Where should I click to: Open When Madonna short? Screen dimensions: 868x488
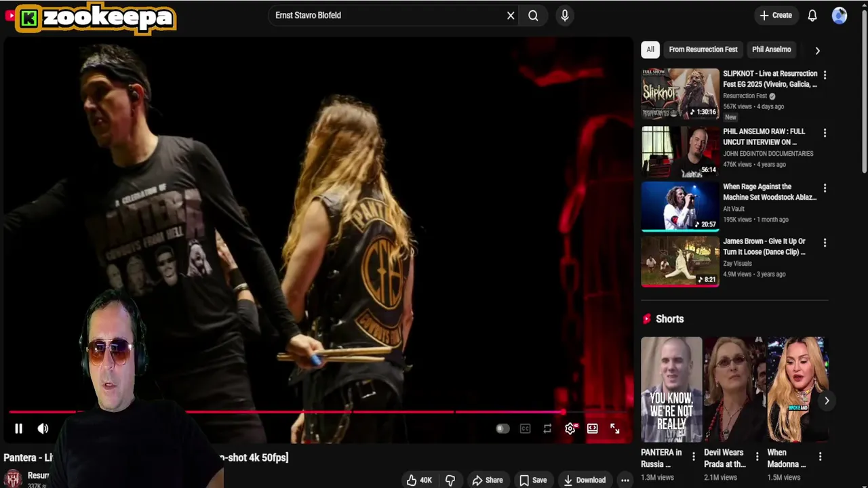point(797,390)
